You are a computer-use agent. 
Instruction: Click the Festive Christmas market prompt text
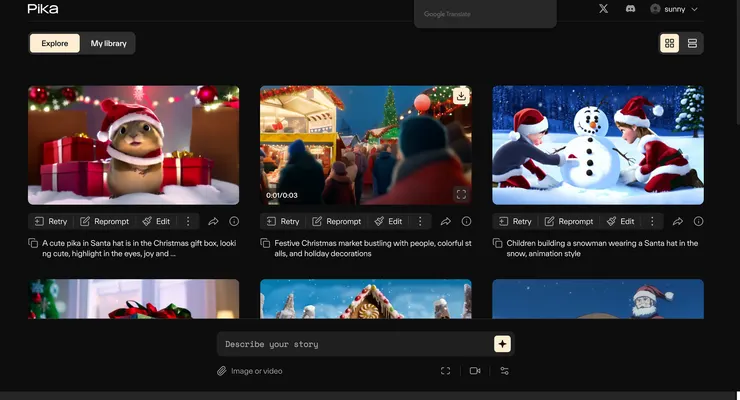pyautogui.click(x=373, y=249)
